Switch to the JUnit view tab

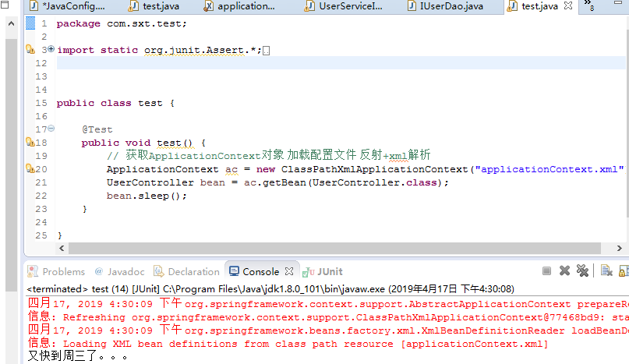click(323, 272)
